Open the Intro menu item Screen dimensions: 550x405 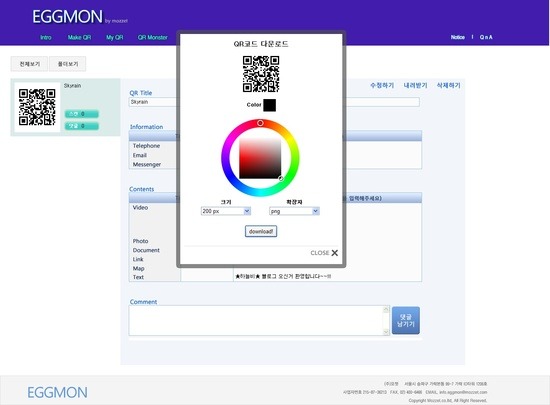click(46, 37)
